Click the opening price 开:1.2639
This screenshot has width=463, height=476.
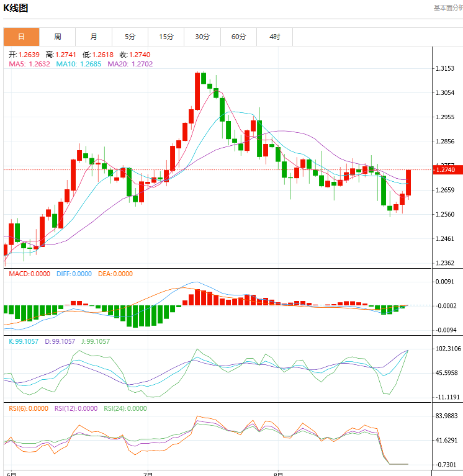click(x=24, y=55)
